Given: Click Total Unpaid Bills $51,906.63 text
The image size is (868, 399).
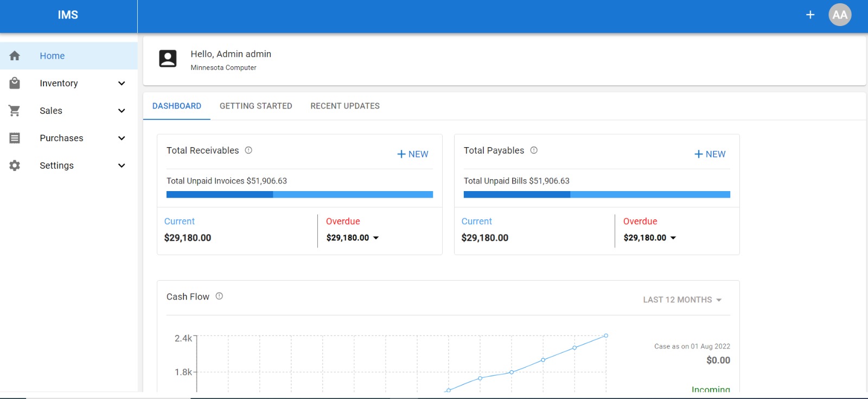Looking at the screenshot, I should (x=516, y=181).
